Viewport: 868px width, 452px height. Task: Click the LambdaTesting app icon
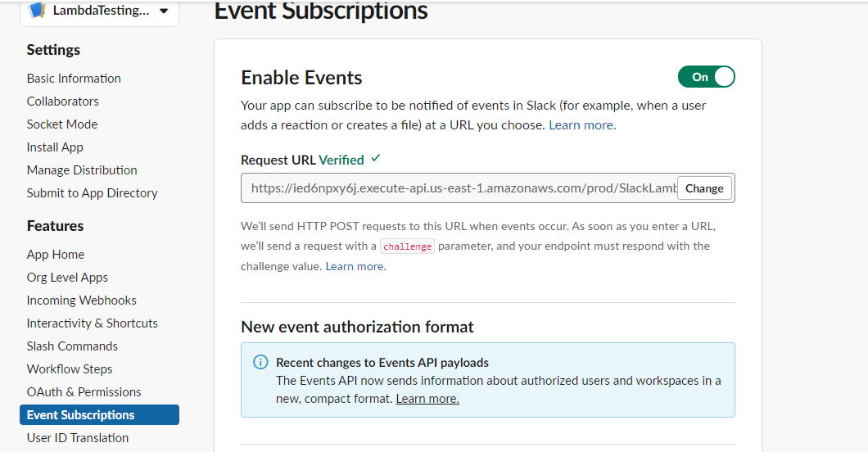(x=37, y=11)
